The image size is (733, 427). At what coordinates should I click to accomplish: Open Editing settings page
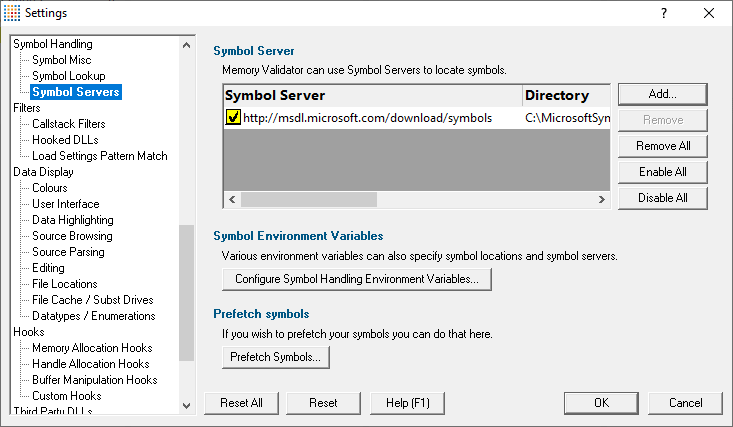tap(48, 268)
